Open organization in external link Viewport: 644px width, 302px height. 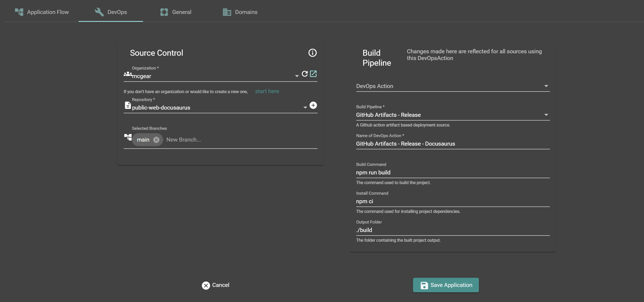[313, 74]
